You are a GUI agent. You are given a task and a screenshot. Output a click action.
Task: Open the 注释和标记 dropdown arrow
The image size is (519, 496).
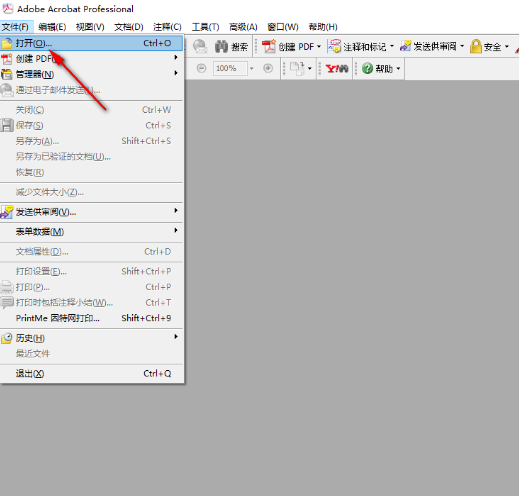pyautogui.click(x=392, y=46)
